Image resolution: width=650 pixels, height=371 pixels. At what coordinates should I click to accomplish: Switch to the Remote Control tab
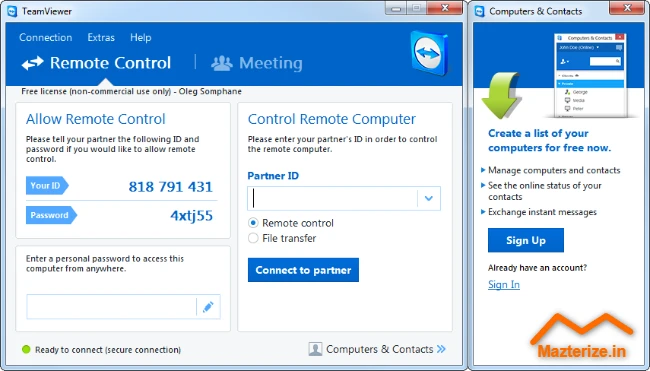96,63
